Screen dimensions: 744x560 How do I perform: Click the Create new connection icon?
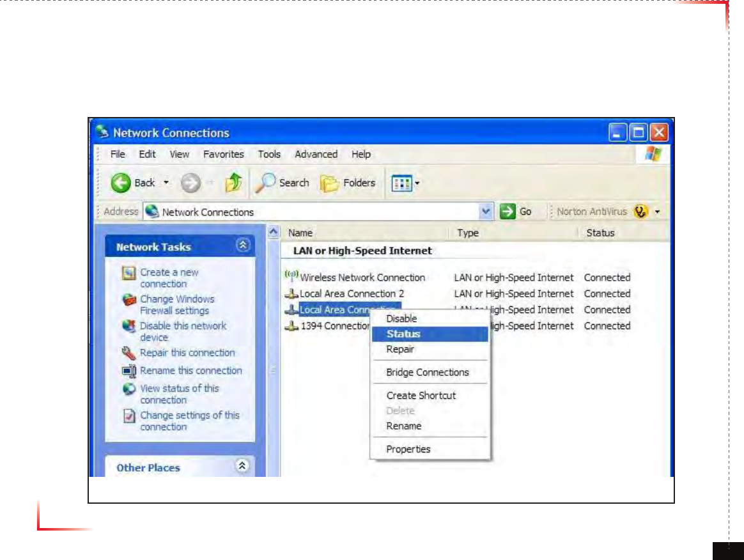click(x=128, y=273)
